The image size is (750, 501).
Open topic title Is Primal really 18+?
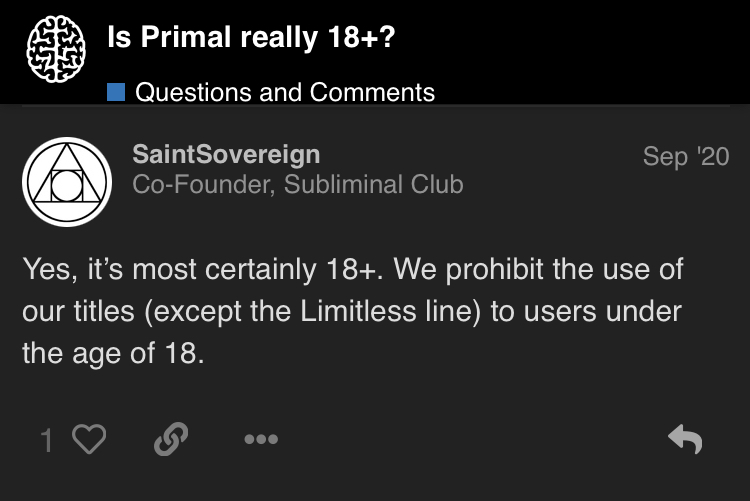click(251, 37)
